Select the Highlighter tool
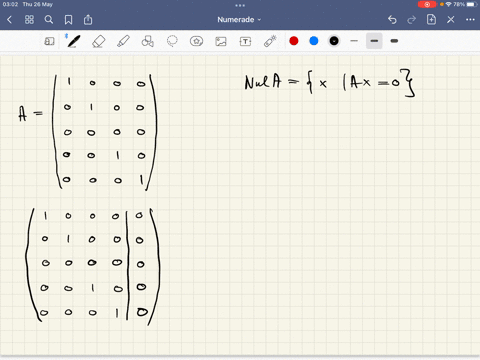Screen dimensions: 480x360 (123, 41)
